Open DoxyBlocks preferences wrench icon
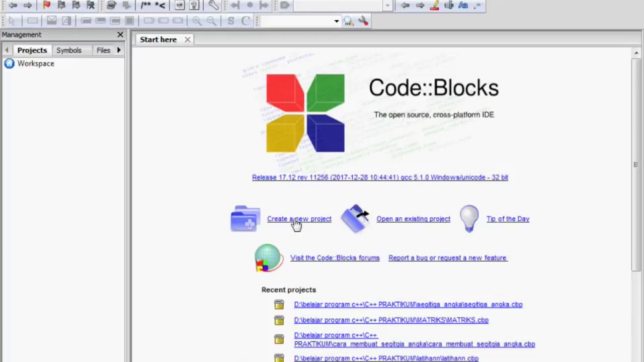 click(x=213, y=5)
